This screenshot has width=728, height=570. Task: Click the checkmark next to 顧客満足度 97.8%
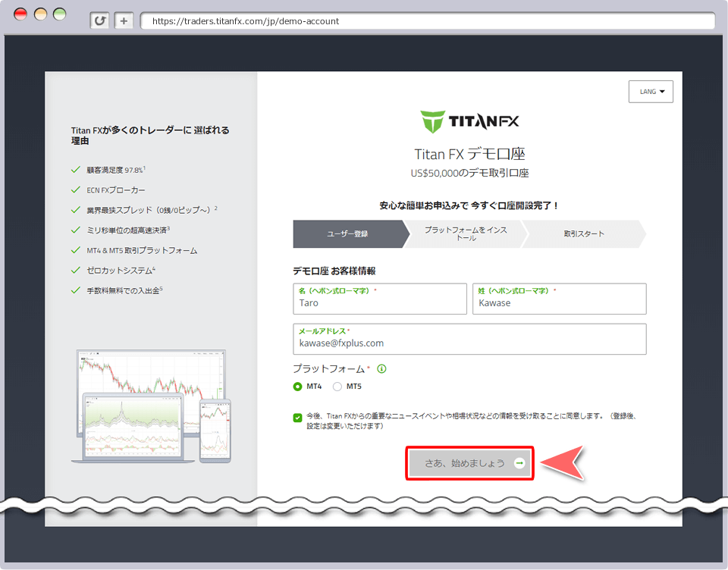pyautogui.click(x=76, y=170)
